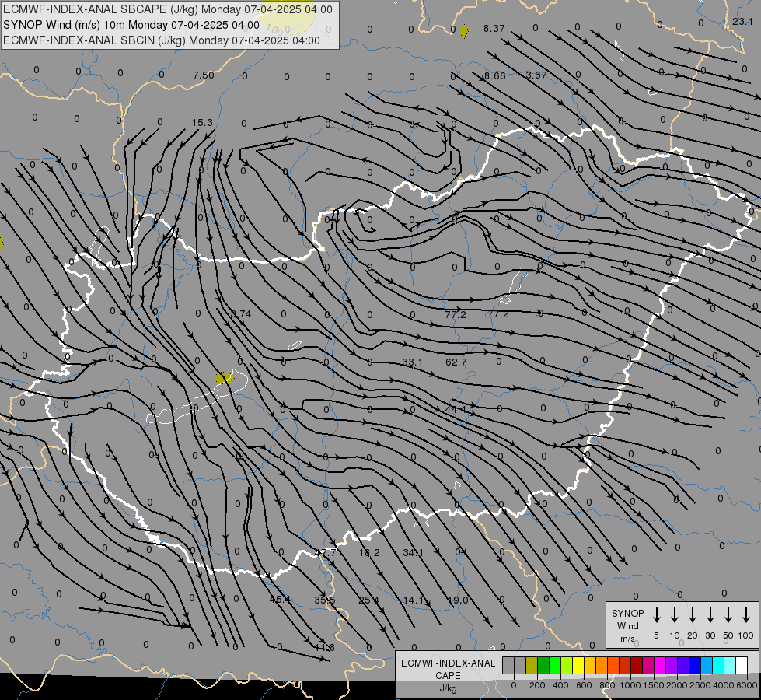Screen dimensions: 761x700
Task: Click the 20 m/s wind arrow in SYNOP legend
Action: click(692, 614)
